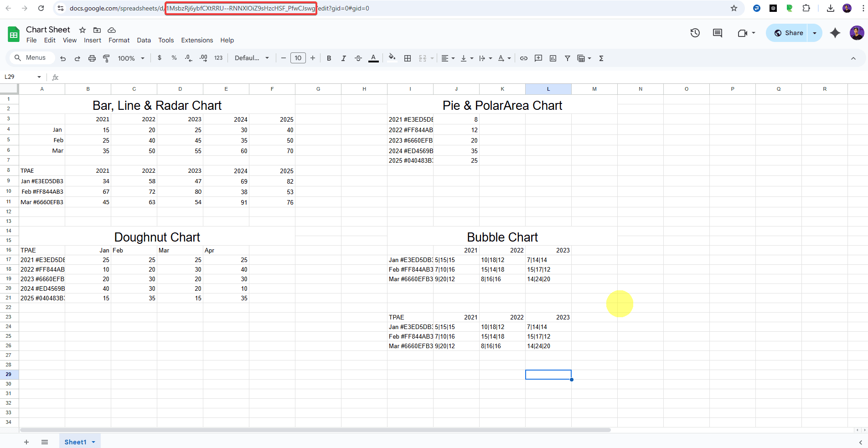Toggle bold formatting
868x448 pixels.
(x=329, y=58)
